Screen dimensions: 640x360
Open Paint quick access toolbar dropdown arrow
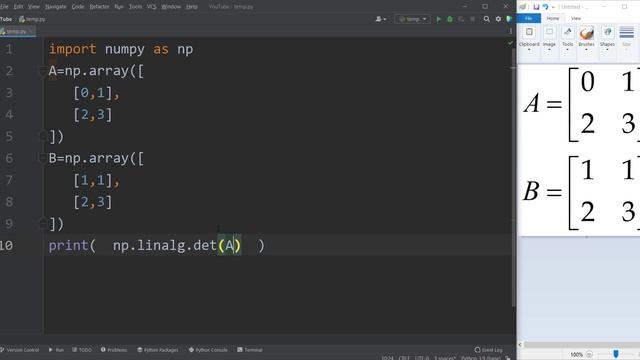tap(553, 7)
